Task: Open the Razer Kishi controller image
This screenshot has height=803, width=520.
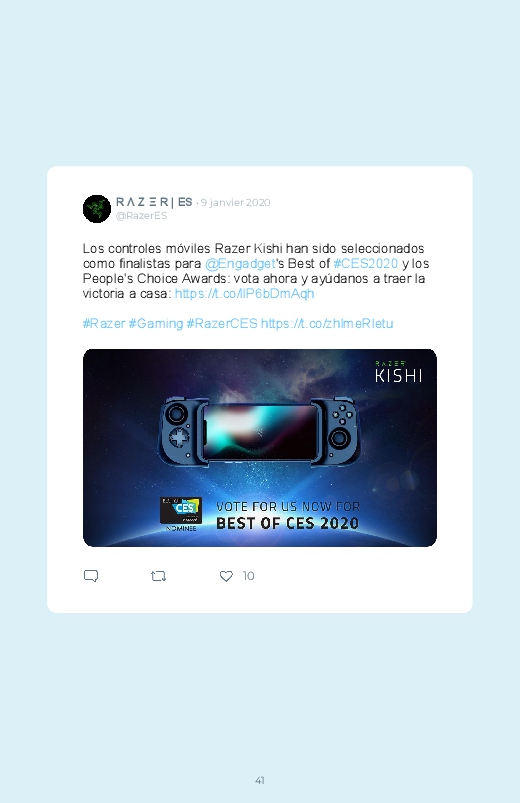Action: (x=260, y=448)
